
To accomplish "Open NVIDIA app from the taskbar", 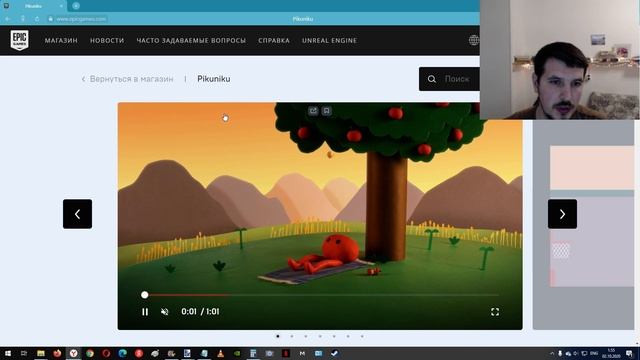I will pos(237,353).
